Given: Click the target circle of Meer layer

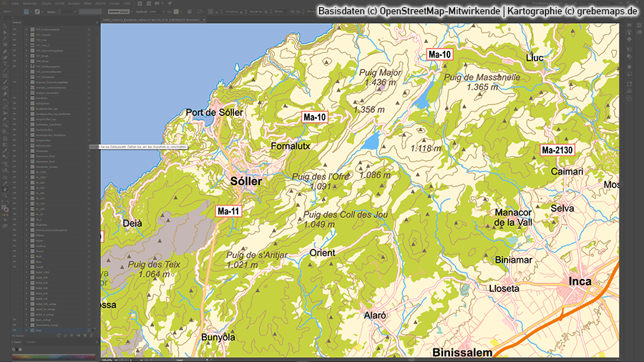Looking at the screenshot, I should (x=89, y=331).
